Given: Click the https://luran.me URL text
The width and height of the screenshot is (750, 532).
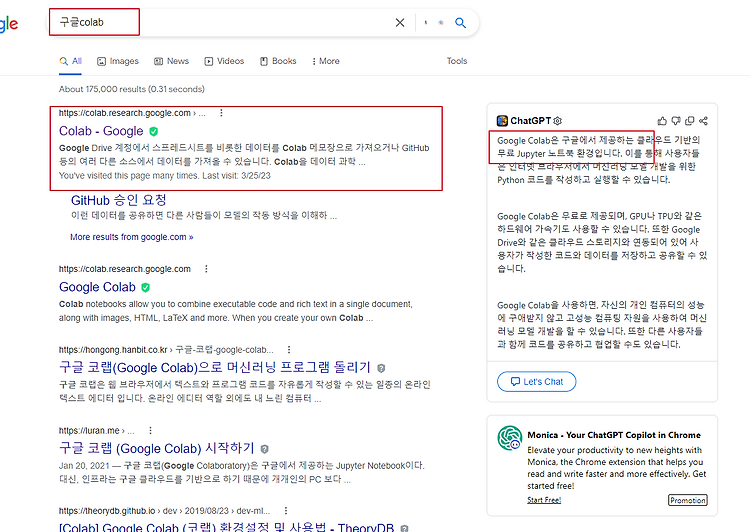Looking at the screenshot, I should [89, 431].
